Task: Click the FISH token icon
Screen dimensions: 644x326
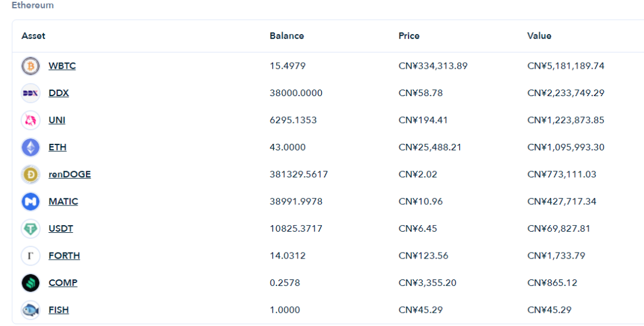Action: point(30,310)
